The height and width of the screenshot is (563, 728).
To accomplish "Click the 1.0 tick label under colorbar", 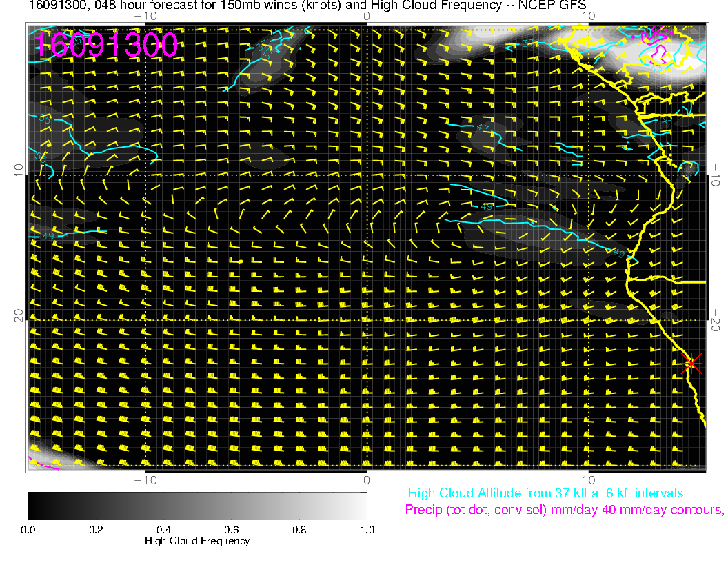I will 366,529.
